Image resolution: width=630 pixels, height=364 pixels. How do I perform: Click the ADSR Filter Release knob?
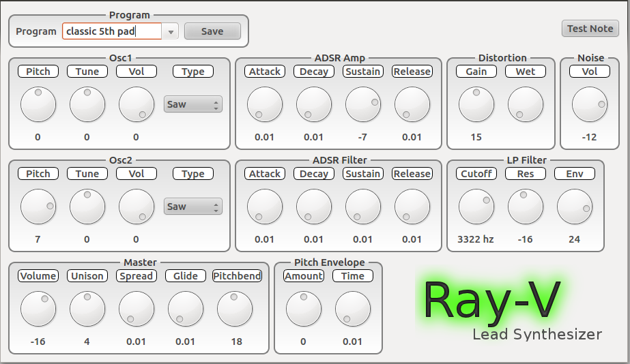tap(412, 207)
